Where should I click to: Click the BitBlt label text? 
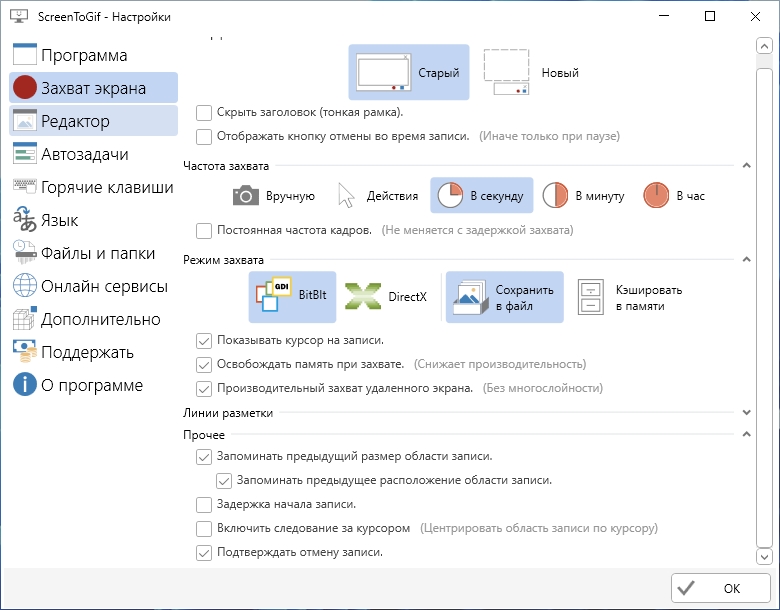pos(312,295)
